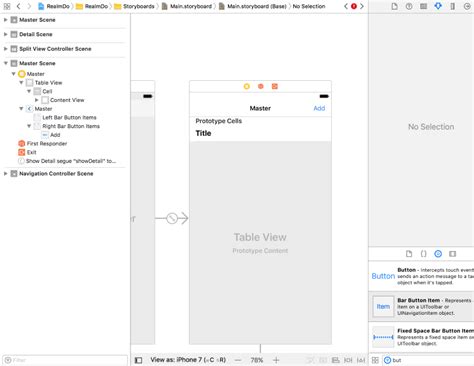Select the RealmDo folder breadcrumb
The width and height of the screenshot is (474, 366).
tap(92, 6)
